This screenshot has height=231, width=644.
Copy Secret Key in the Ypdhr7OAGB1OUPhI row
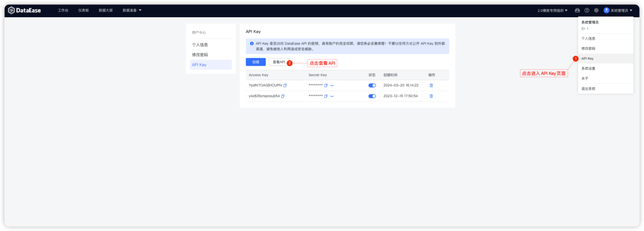coord(326,85)
